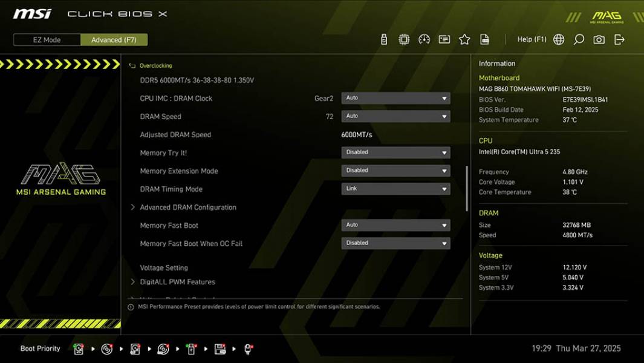Select network plug icon in Boot Priority

(248, 349)
